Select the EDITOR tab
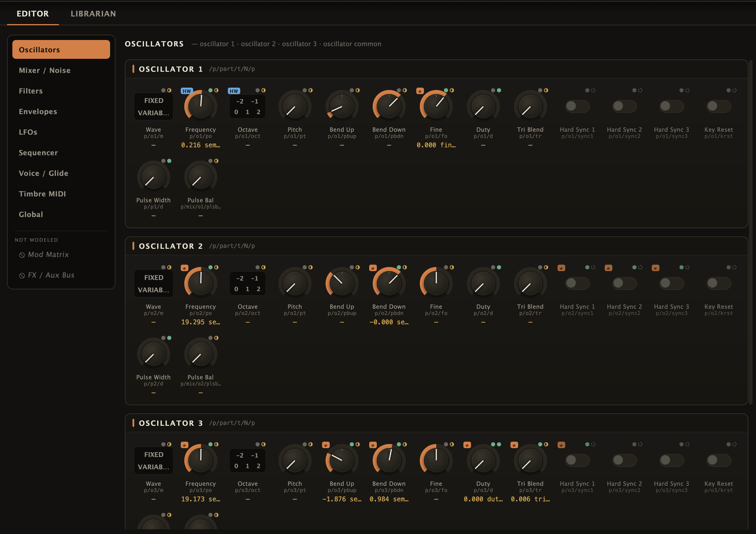This screenshot has width=756, height=534. pos(33,14)
